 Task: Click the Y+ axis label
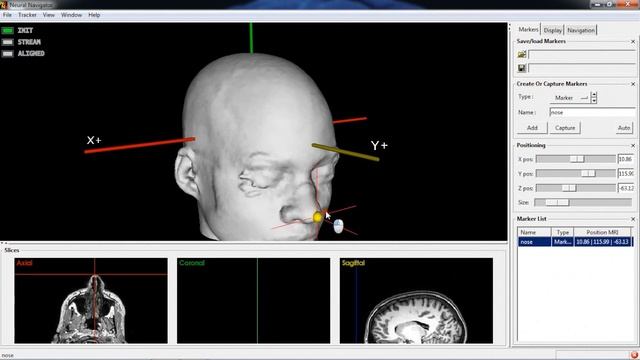point(379,146)
